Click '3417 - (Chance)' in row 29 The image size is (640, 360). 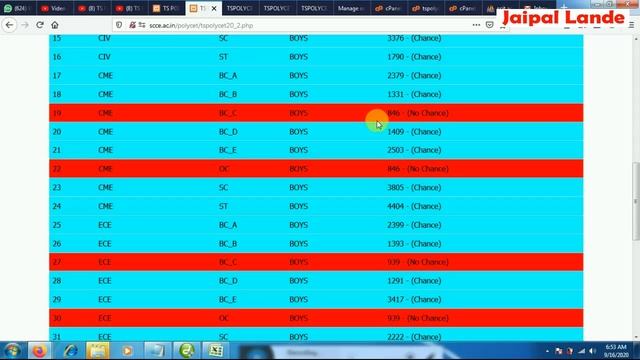tap(414, 300)
